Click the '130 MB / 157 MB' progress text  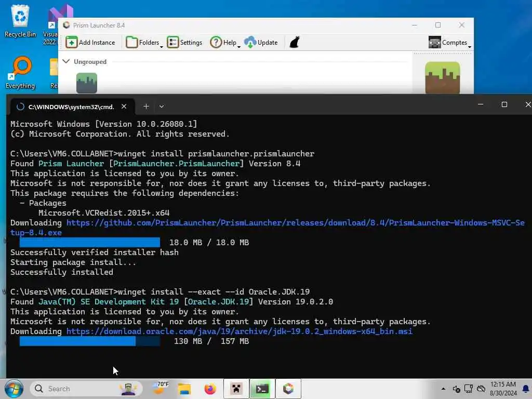(211, 341)
